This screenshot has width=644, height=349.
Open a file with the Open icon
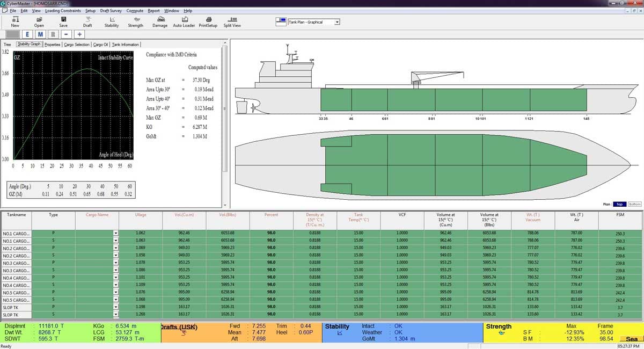[39, 21]
